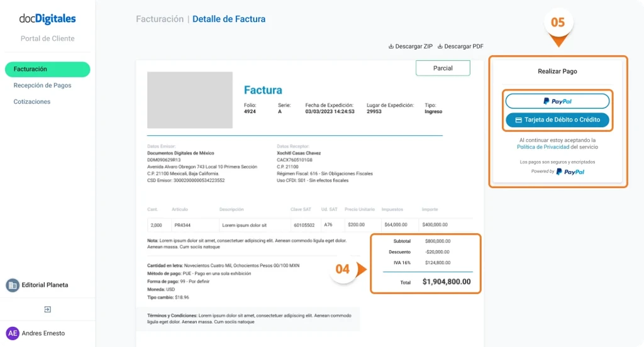This screenshot has width=644, height=347.
Task: Select expedition date 03/03/2023 14:24:53
Action: click(330, 112)
